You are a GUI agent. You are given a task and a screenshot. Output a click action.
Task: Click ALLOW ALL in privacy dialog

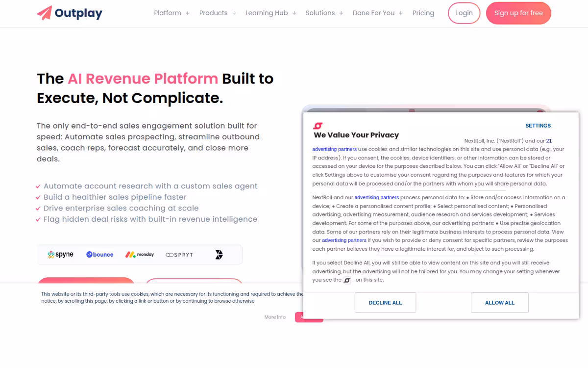500,303
